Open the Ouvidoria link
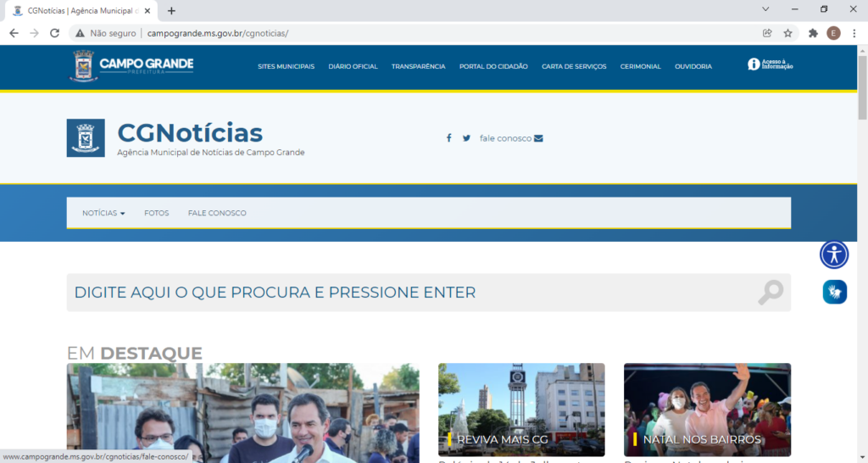Viewport: 868px width, 463px height. click(x=693, y=66)
